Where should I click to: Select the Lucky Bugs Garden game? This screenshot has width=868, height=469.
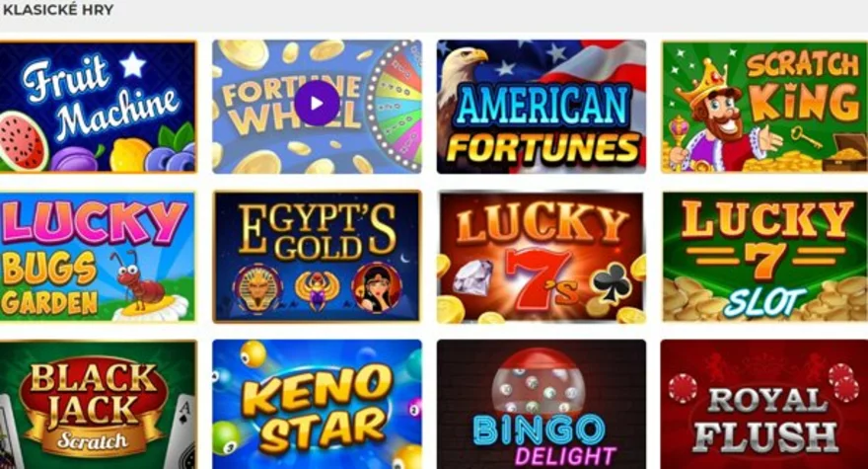pos(98,256)
